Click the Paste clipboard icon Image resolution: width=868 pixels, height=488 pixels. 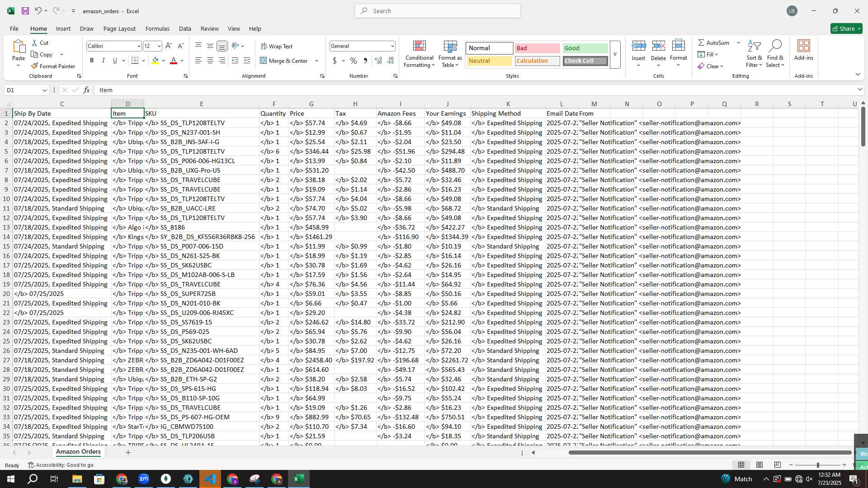pos(19,47)
